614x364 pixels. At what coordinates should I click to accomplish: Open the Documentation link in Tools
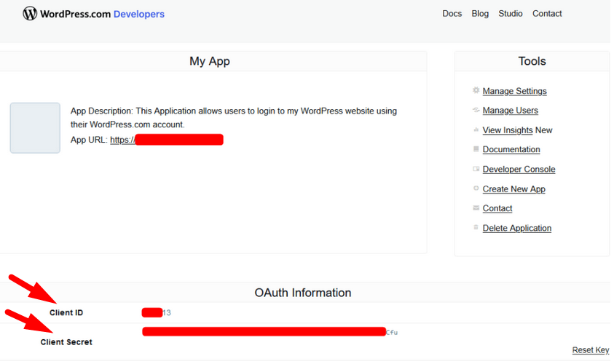[x=511, y=149]
